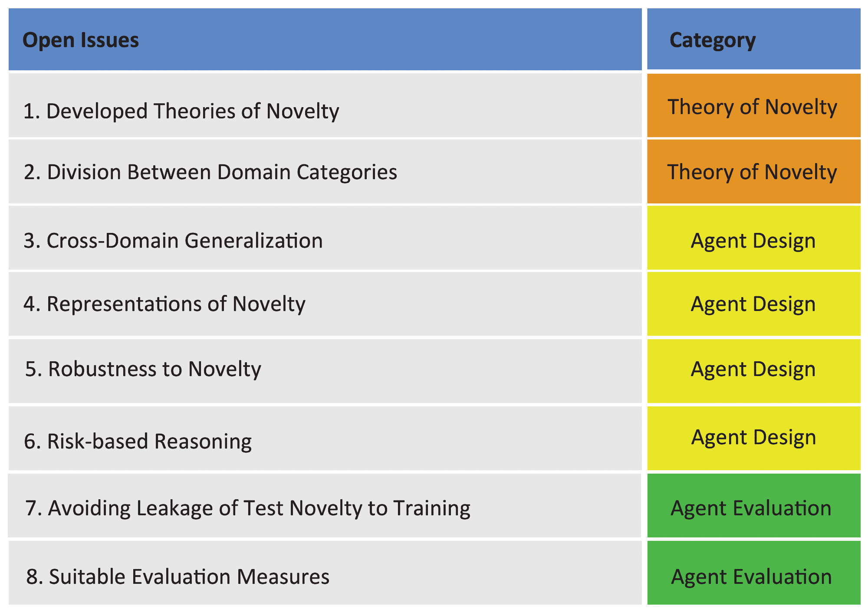Click orange Theory of Novelty cell beside issue 1

(753, 107)
